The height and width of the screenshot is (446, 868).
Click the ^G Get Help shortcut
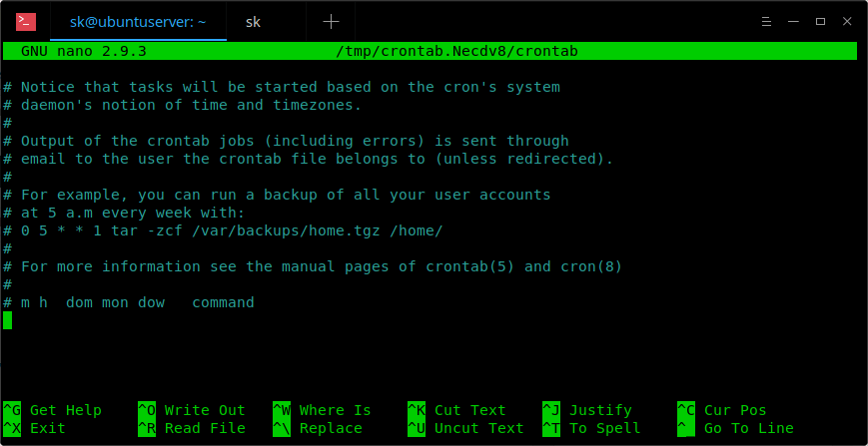pyautogui.click(x=52, y=411)
